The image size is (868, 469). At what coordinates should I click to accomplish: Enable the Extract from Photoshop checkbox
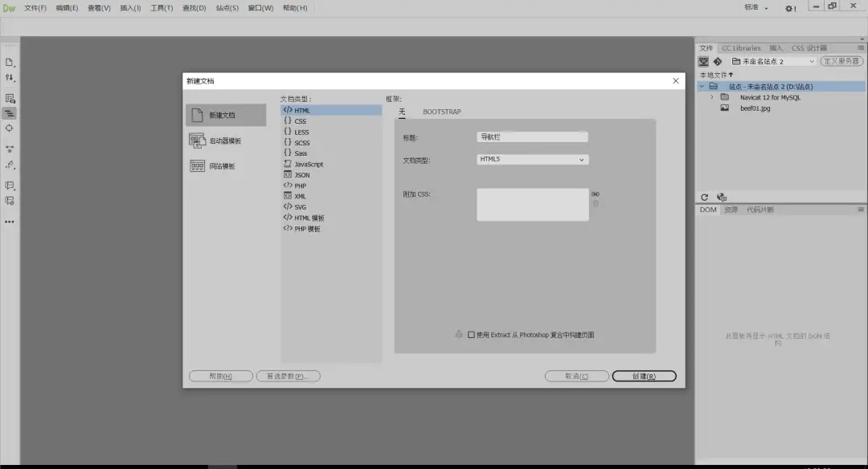click(x=472, y=335)
